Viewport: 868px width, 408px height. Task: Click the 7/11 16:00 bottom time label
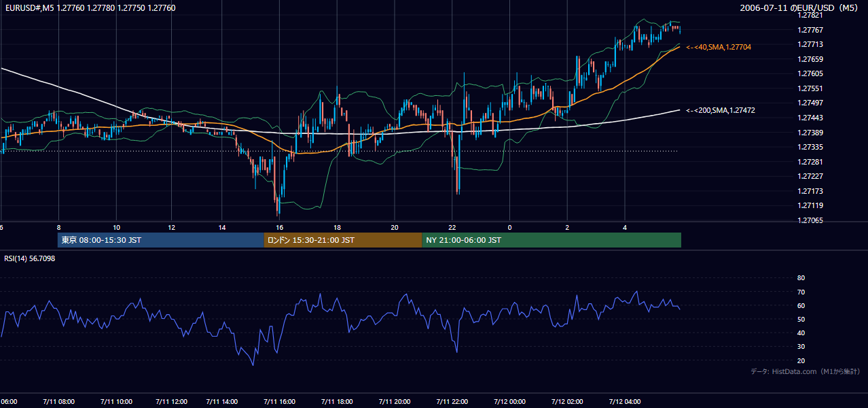[279, 401]
